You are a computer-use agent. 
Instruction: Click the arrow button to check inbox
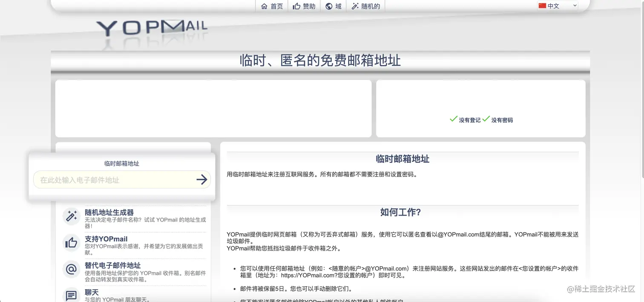[x=202, y=180]
